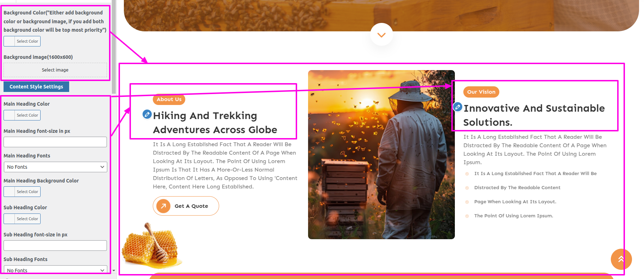Click Get A Quote button
Viewport: 644px width, 279px height.
pos(191,206)
